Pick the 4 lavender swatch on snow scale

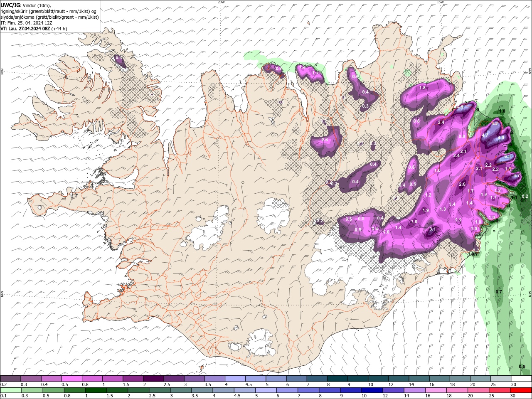[x=235, y=379]
